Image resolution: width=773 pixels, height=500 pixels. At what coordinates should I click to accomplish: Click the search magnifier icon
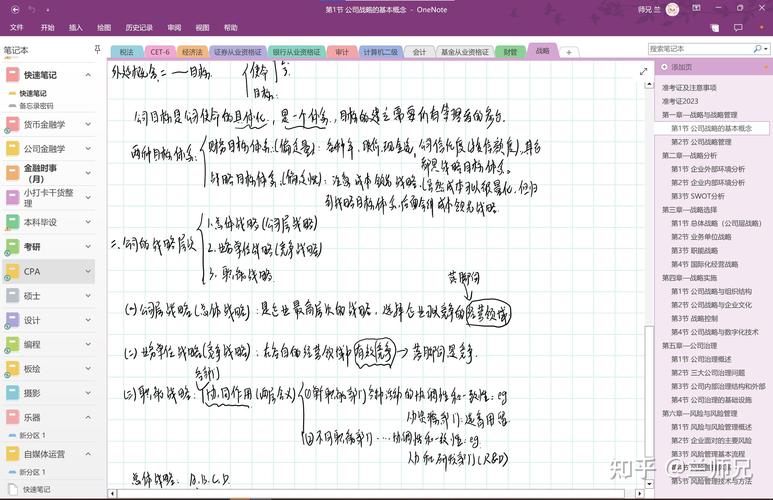(757, 49)
